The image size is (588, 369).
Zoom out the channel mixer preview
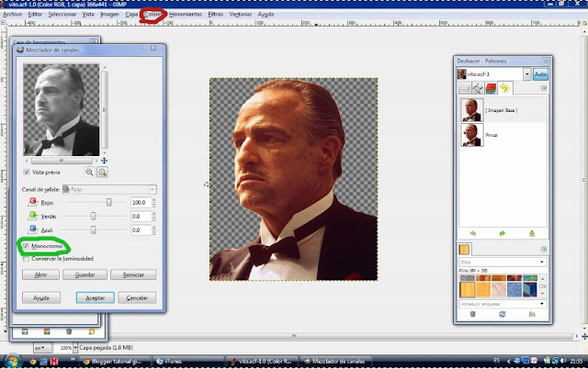click(89, 172)
